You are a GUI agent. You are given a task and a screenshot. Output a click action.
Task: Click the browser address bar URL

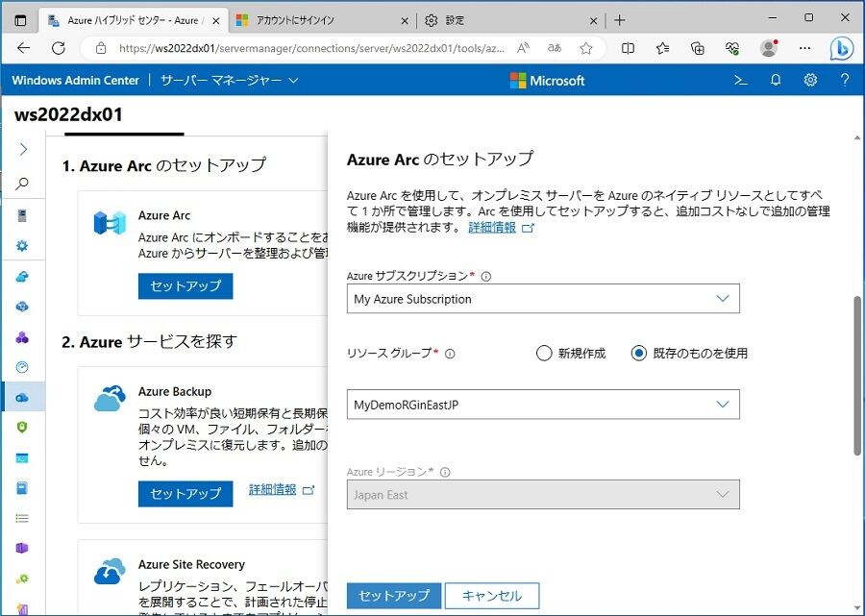tap(311, 48)
